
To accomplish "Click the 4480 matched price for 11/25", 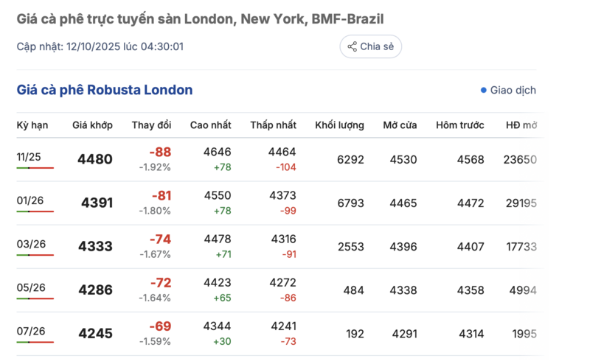I will [x=95, y=159].
